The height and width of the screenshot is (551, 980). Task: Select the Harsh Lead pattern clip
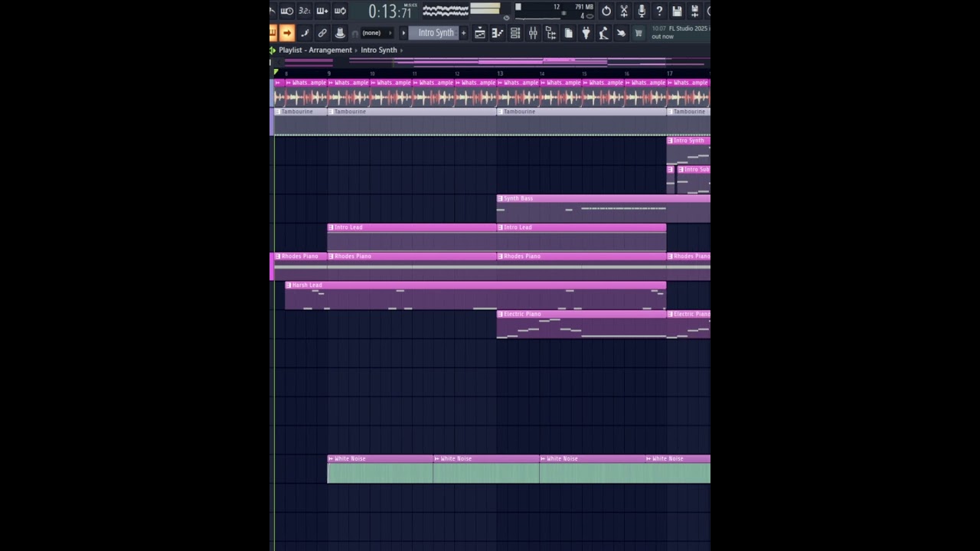[x=475, y=295]
